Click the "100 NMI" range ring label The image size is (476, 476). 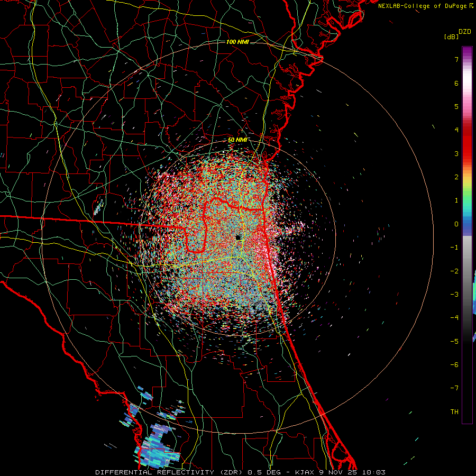click(237, 42)
